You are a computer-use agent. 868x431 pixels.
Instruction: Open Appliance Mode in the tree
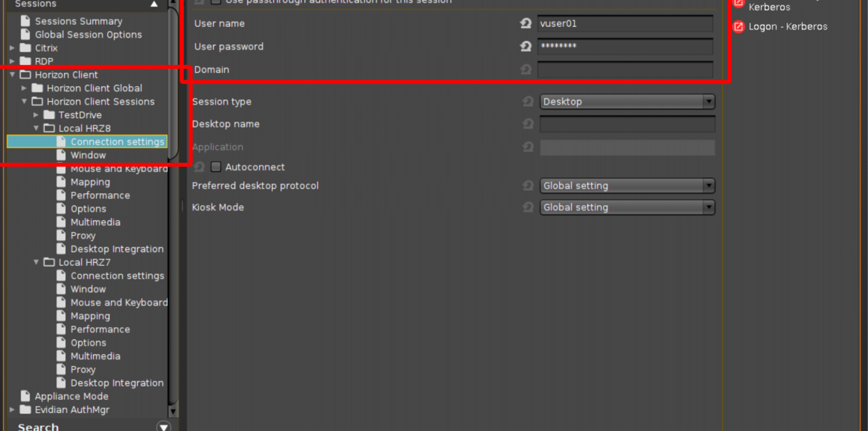72,396
